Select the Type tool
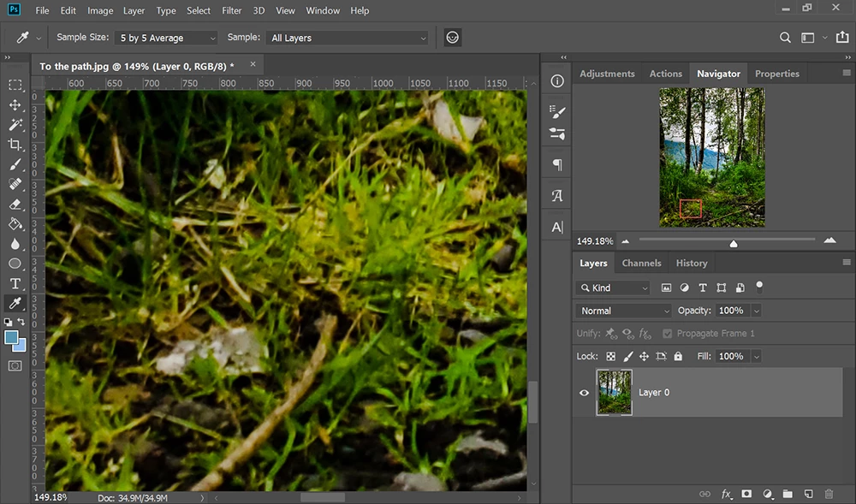The height and width of the screenshot is (504, 856). coord(15,283)
